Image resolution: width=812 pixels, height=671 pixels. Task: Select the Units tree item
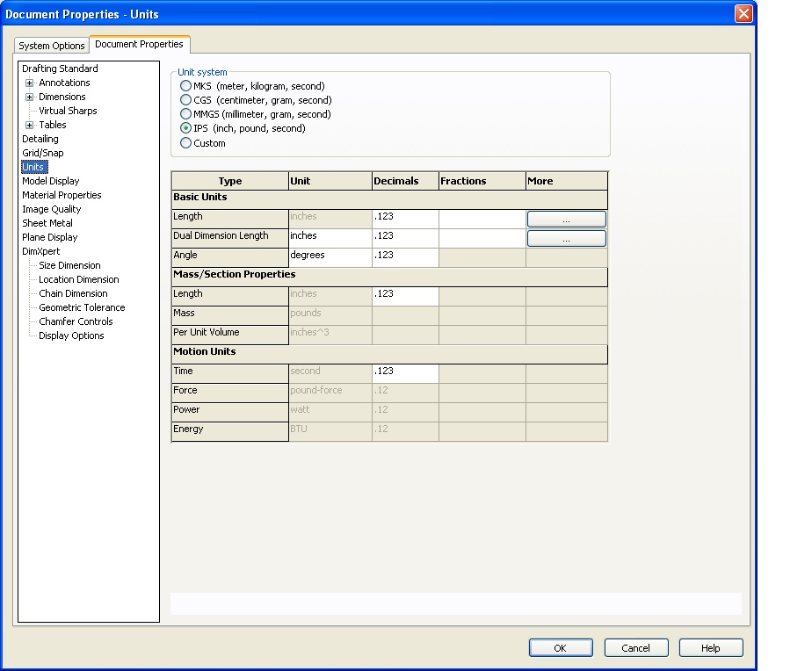(x=34, y=167)
